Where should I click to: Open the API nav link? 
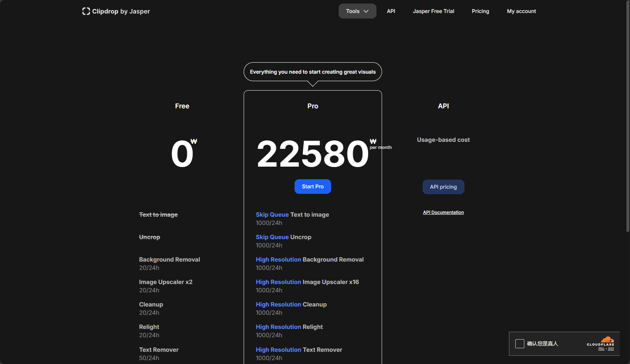pyautogui.click(x=391, y=11)
